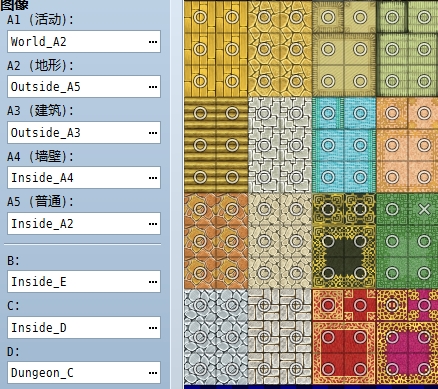Image resolution: width=438 pixels, height=389 pixels.
Task: Toggle middle-left circle on gray cobblestone tile
Action: pos(200,337)
